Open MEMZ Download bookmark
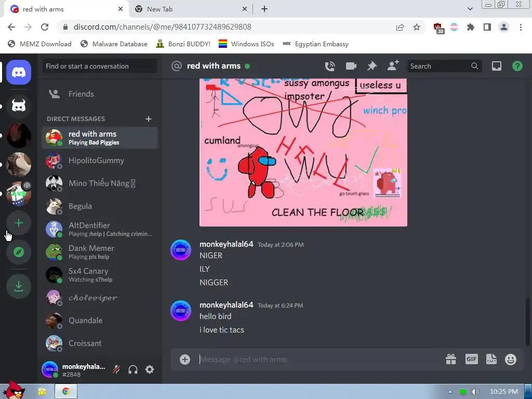The width and height of the screenshot is (532, 399). 39,44
